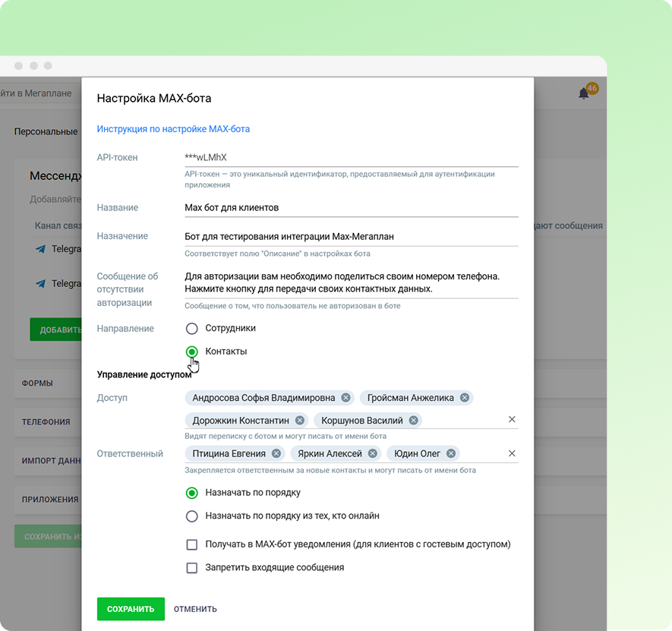Image resolution: width=672 pixels, height=631 pixels.
Task: Click Коршунов Василий chip name
Action: tap(362, 421)
